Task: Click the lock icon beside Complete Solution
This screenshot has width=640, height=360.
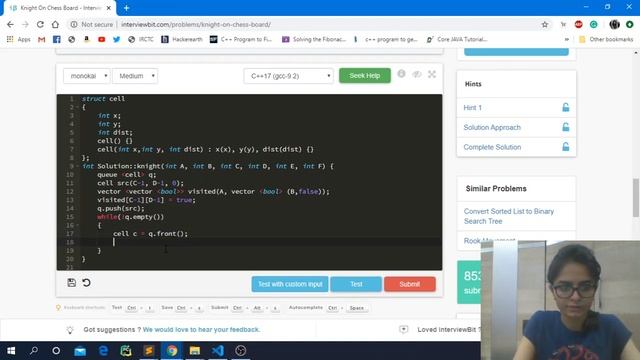Action: coord(566,147)
